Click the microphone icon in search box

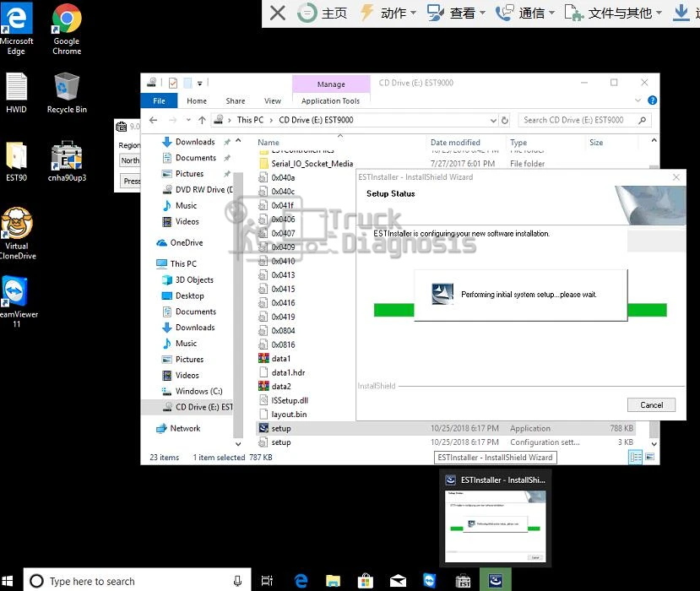[x=237, y=581]
